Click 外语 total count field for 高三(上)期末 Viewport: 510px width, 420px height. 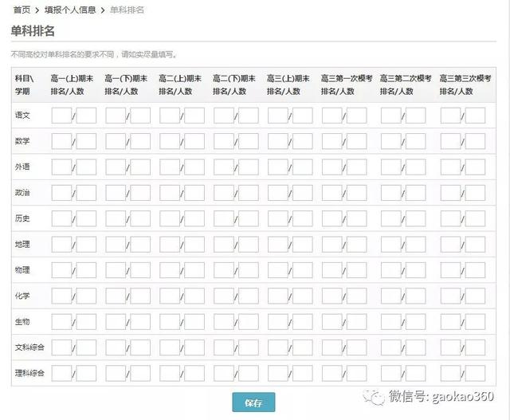point(303,167)
